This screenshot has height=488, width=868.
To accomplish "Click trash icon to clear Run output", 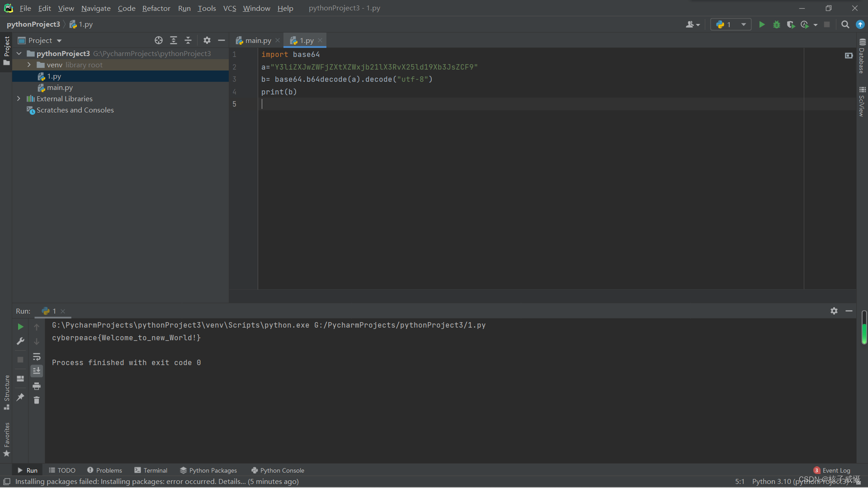I will [37, 400].
